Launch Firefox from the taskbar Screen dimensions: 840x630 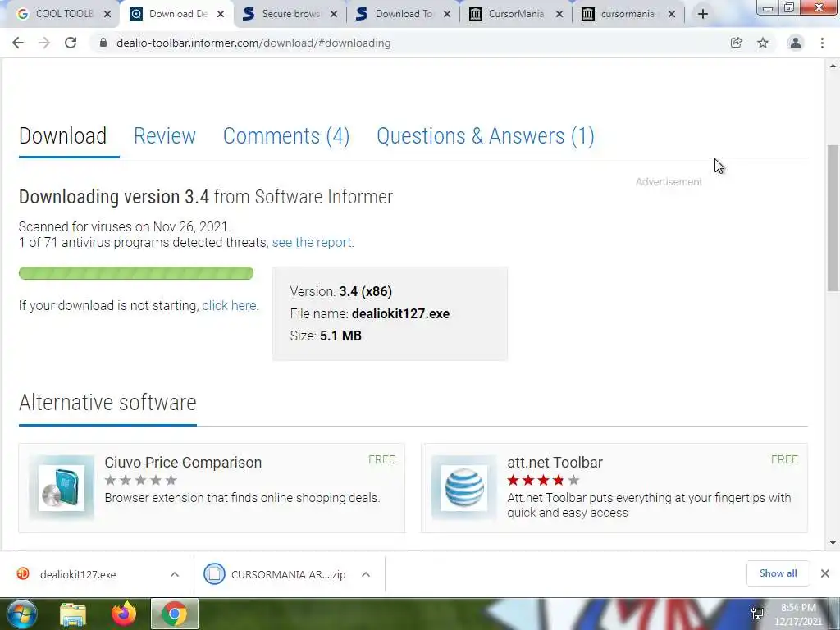pyautogui.click(x=123, y=614)
